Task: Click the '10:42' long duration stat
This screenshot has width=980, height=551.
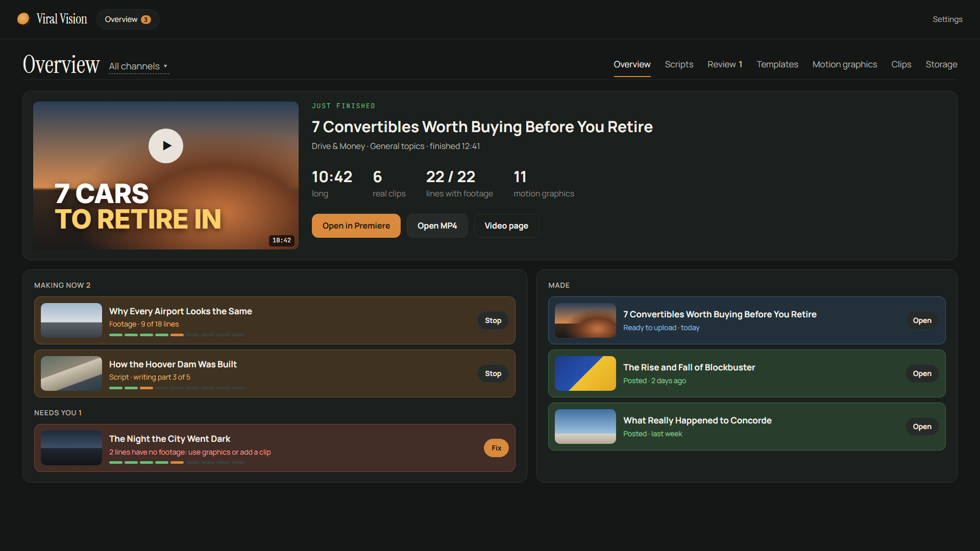Action: coord(332,184)
